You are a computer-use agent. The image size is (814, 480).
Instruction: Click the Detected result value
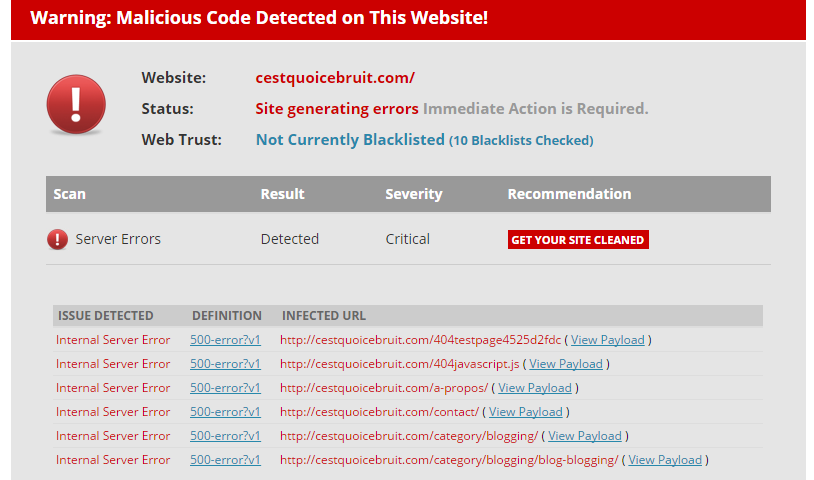(290, 239)
